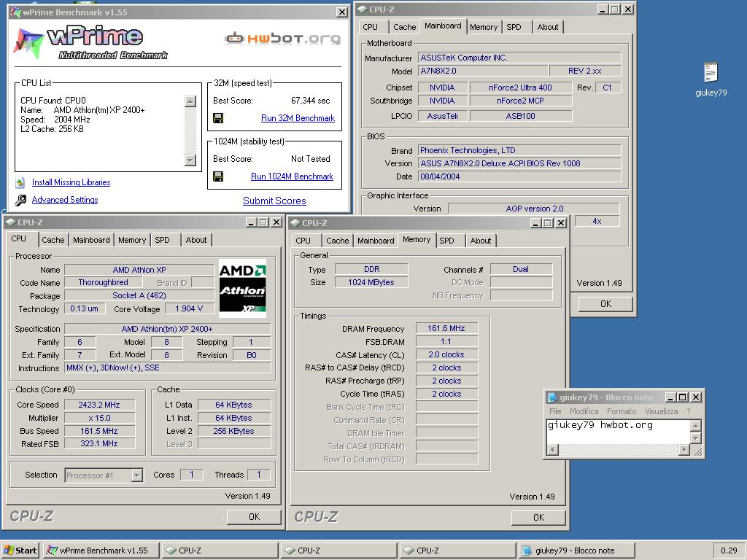Viewport: 747px width, 560px height.
Task: Click the memory Size value 1024 MBytes
Action: tap(371, 282)
